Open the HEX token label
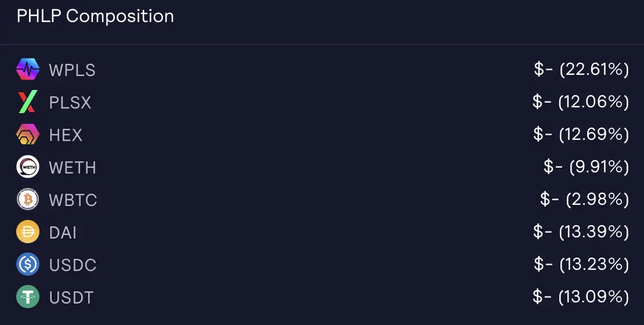Image resolution: width=644 pixels, height=325 pixels. pos(66,135)
